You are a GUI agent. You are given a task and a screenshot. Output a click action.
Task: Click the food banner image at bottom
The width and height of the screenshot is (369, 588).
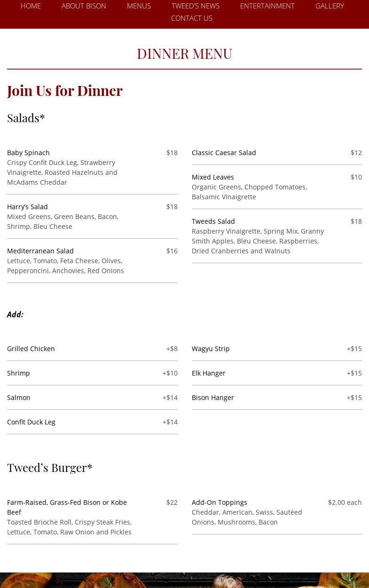tap(184, 580)
